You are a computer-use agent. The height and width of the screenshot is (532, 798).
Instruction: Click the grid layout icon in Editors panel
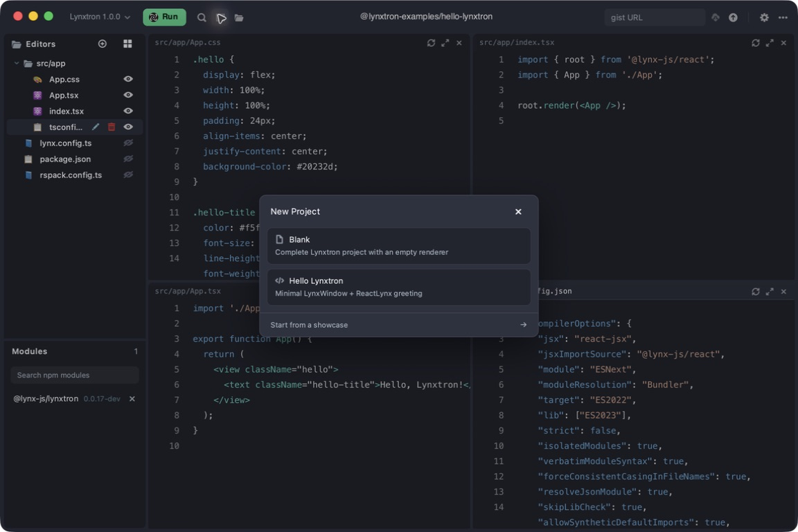pos(127,44)
